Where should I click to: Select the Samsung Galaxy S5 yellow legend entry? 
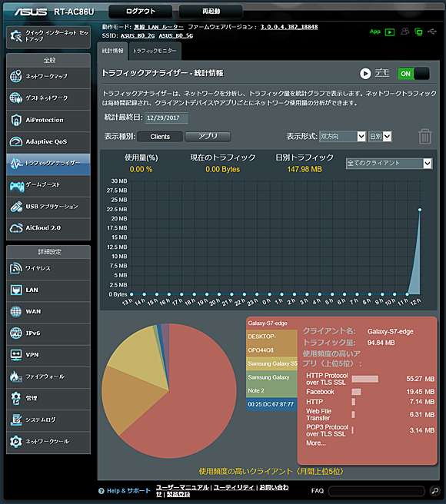click(x=271, y=363)
